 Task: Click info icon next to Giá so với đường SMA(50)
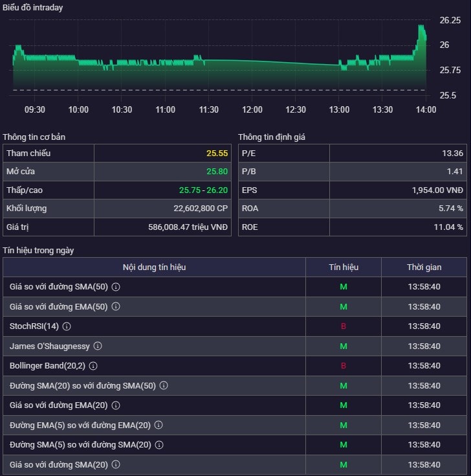coord(116,286)
